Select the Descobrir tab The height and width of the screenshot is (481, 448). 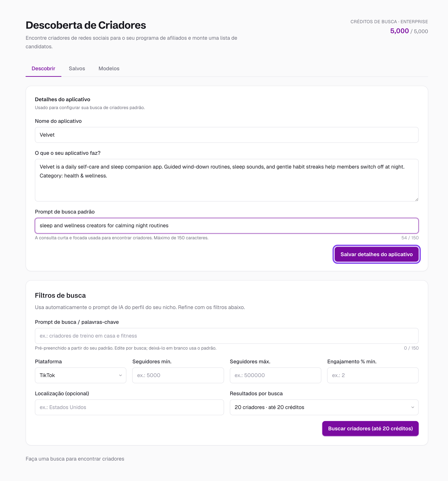tap(43, 69)
